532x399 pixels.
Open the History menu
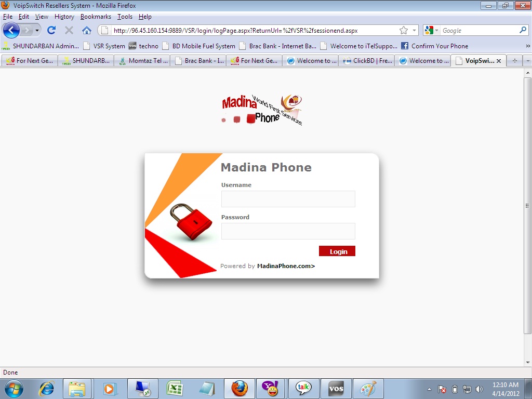click(64, 17)
